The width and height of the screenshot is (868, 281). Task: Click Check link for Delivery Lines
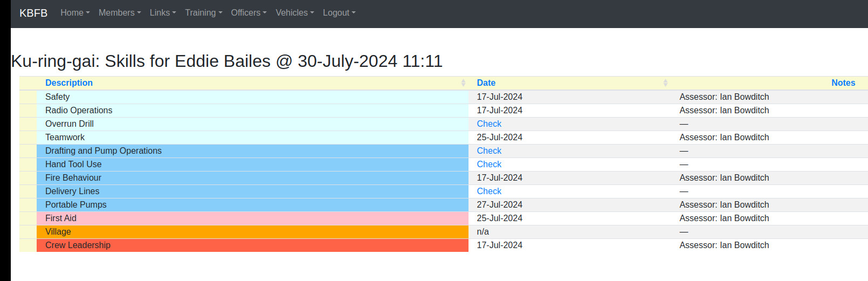pos(489,191)
